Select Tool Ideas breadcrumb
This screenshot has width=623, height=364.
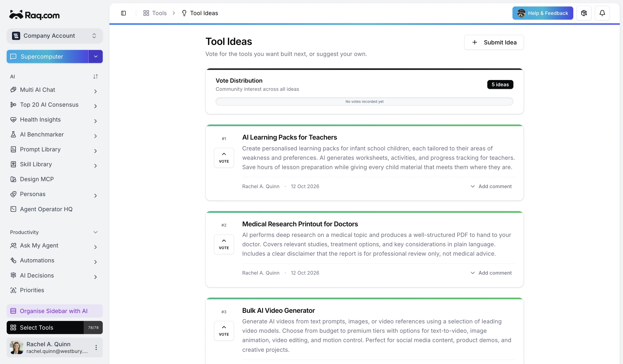tap(200, 13)
